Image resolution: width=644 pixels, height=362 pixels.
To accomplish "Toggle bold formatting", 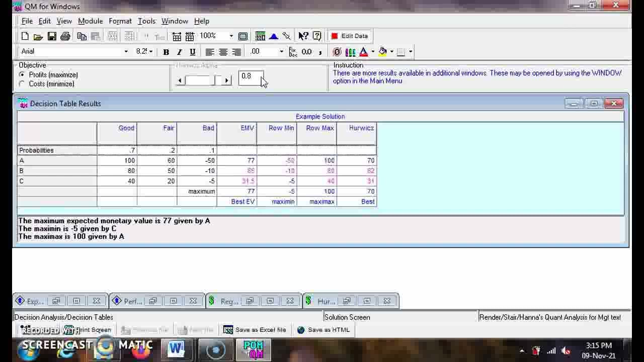I will (166, 52).
